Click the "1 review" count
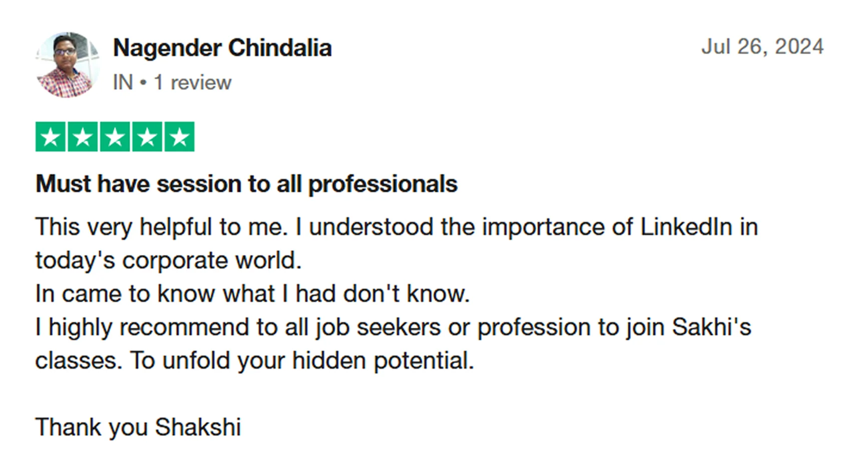Image resolution: width=868 pixels, height=457 pixels. [x=193, y=83]
